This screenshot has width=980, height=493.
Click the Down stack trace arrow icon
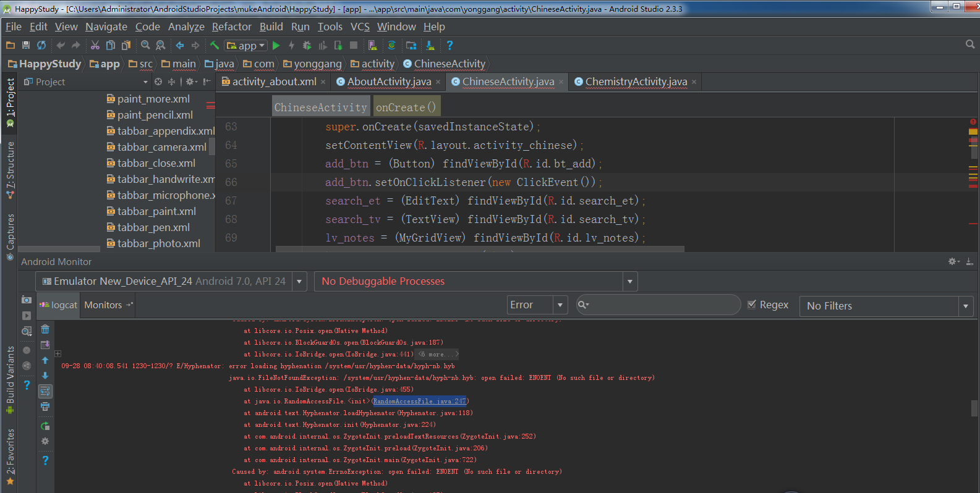click(45, 376)
